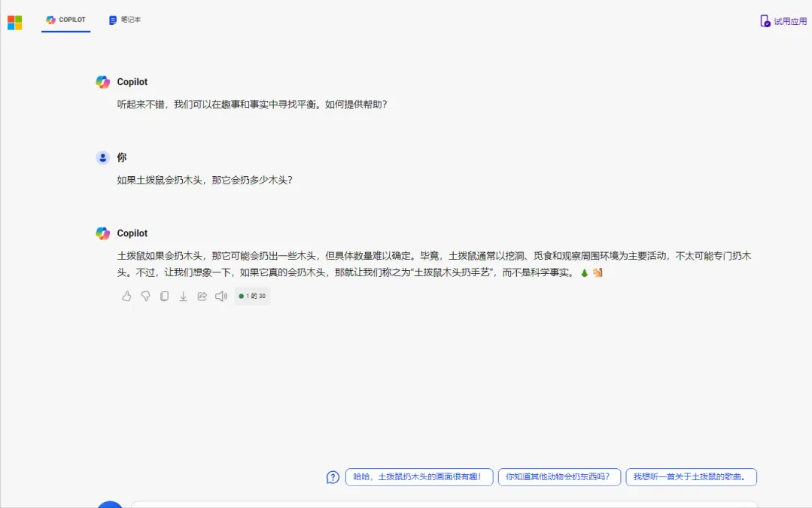The image size is (812, 508).
Task: Select suggestion 你知道其他动物会扔东西吗？
Action: pyautogui.click(x=559, y=477)
